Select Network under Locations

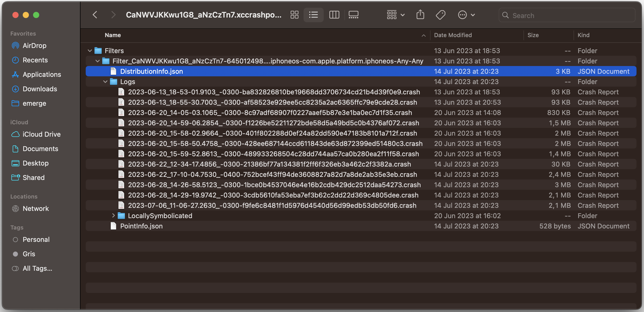36,208
